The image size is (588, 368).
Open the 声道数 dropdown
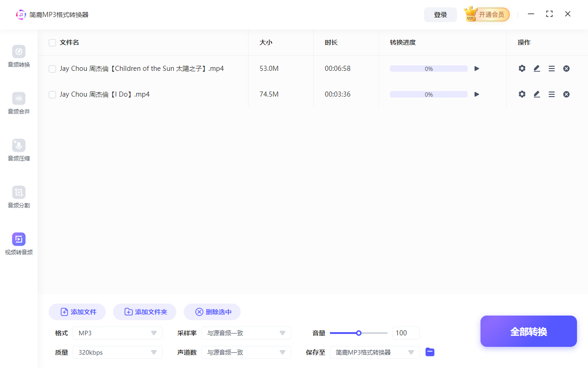click(x=246, y=352)
